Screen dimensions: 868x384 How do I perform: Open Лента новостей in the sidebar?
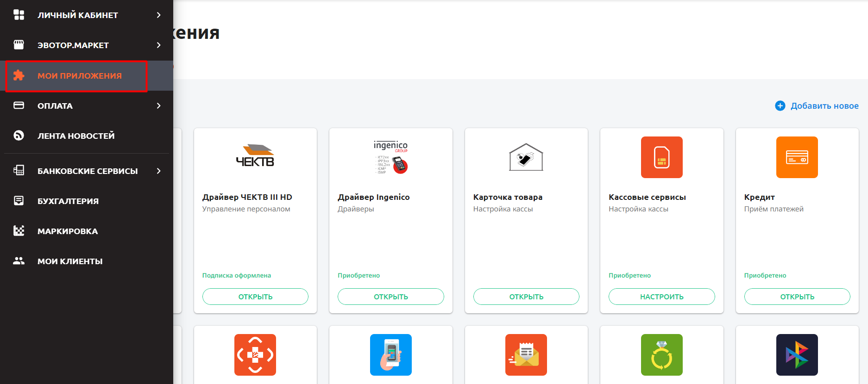[87, 136]
